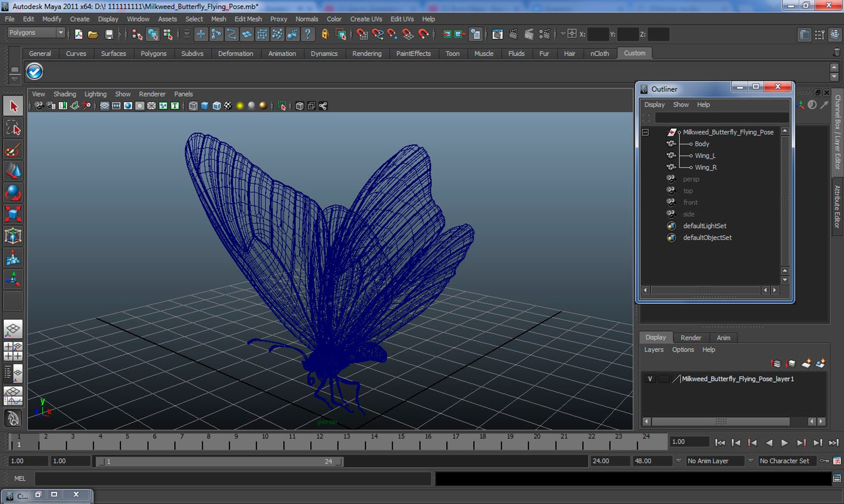
Task: Open Outliner Display menu
Action: 654,105
